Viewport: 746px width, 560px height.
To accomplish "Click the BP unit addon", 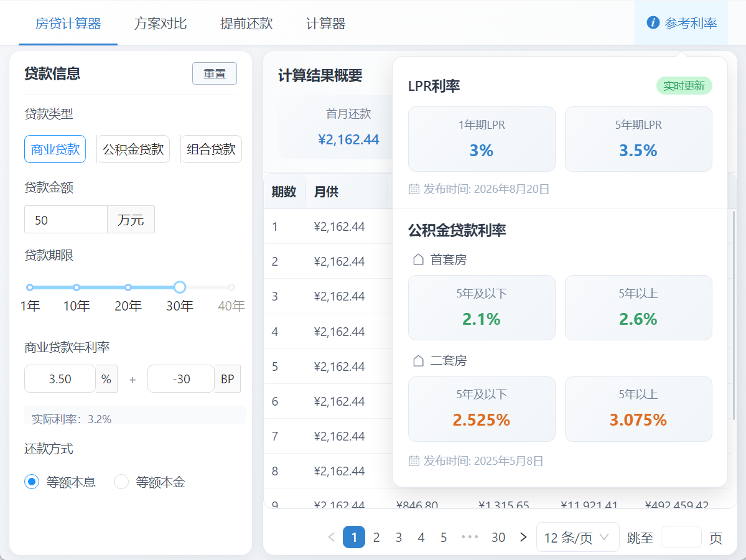I will [228, 379].
